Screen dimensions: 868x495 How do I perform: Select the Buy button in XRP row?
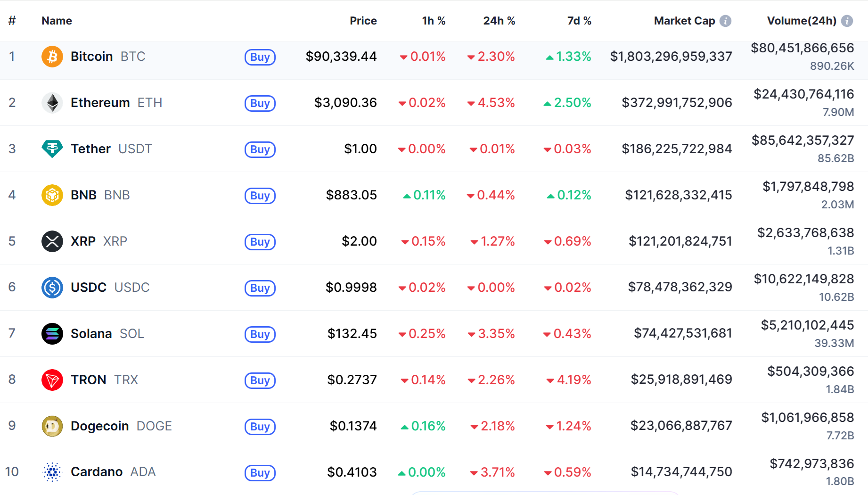[x=260, y=242]
